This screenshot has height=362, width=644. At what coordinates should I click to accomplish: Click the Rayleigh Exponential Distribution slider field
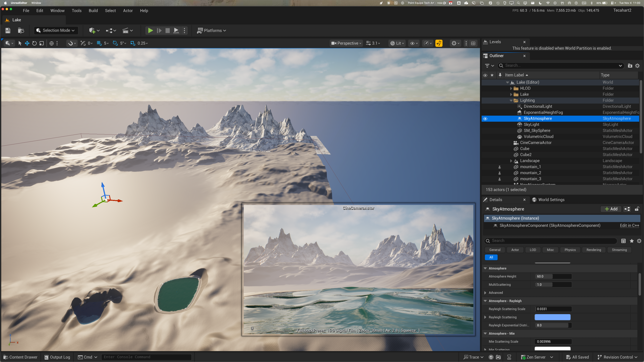(x=553, y=325)
